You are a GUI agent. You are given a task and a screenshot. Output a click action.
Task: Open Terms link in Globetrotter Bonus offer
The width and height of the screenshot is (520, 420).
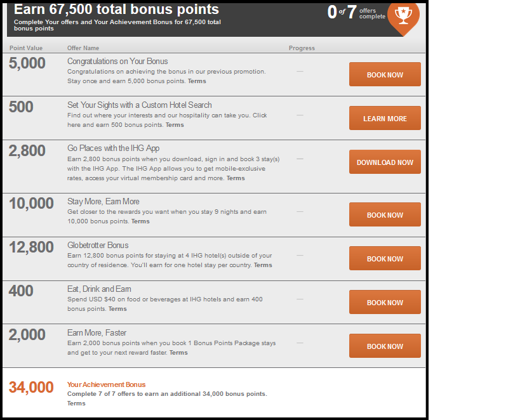click(263, 265)
